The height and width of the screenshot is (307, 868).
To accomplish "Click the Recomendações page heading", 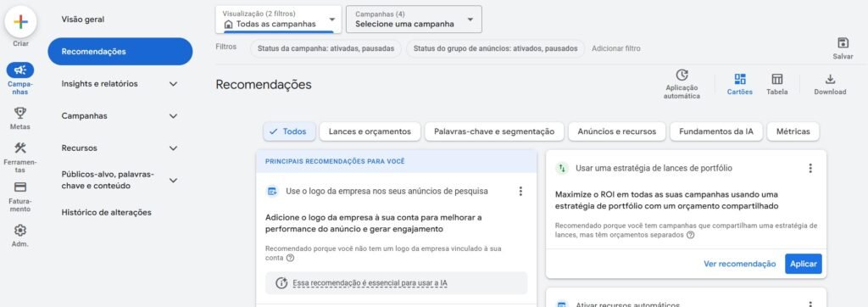I will 264,84.
